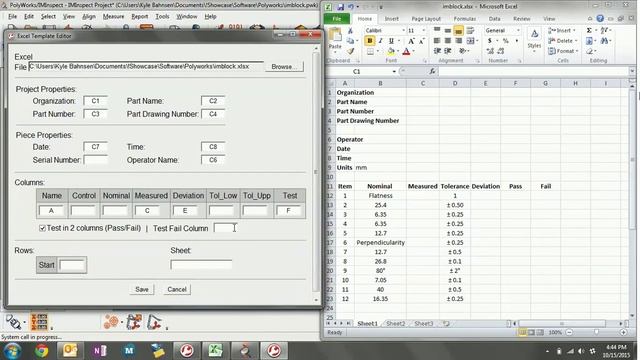
Task: Click the Format Painter brush
Action: [x=350, y=51]
